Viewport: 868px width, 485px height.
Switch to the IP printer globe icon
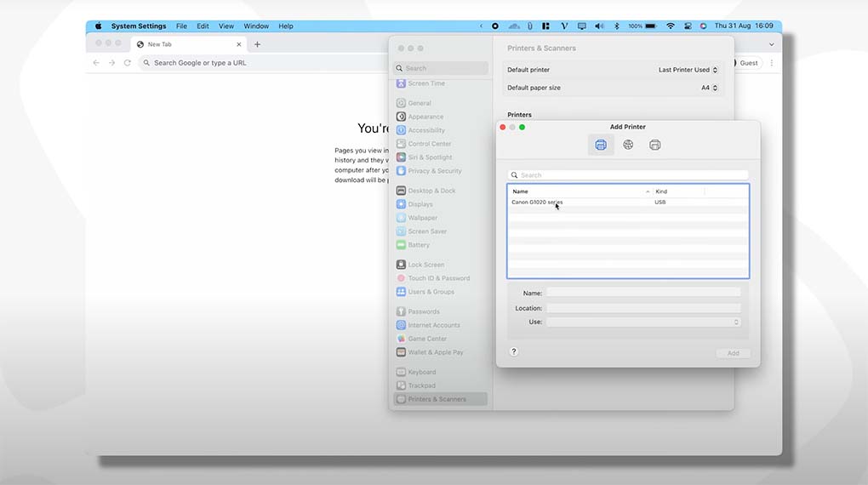coord(628,145)
